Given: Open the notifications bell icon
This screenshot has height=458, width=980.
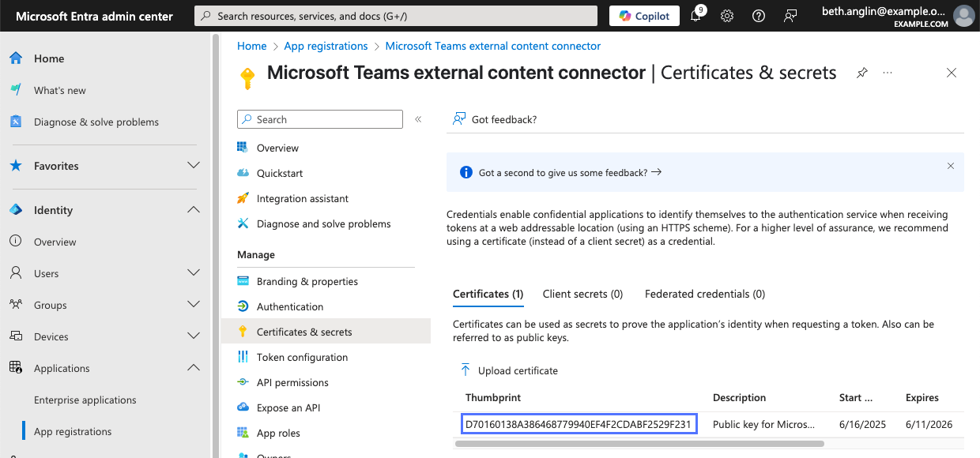Looking at the screenshot, I should click(696, 16).
